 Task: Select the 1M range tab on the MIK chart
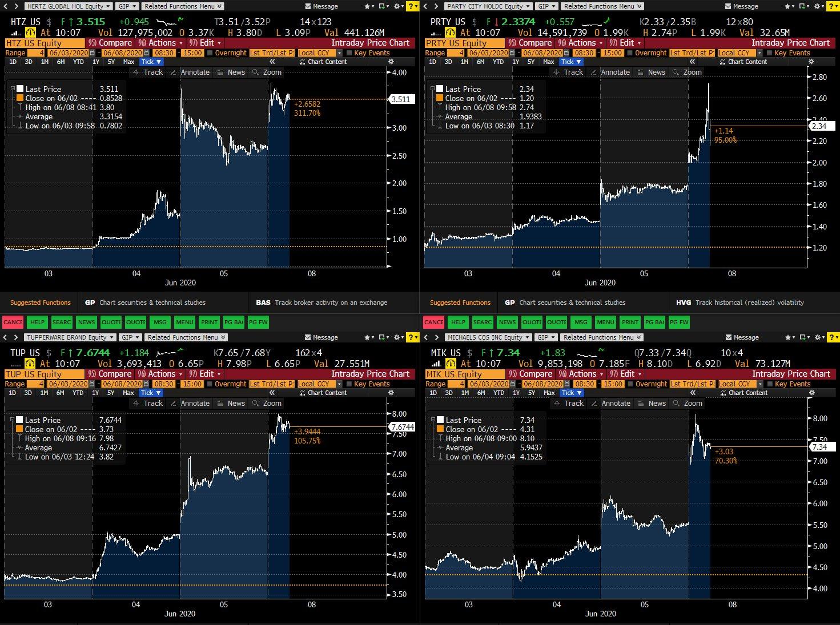coord(465,393)
